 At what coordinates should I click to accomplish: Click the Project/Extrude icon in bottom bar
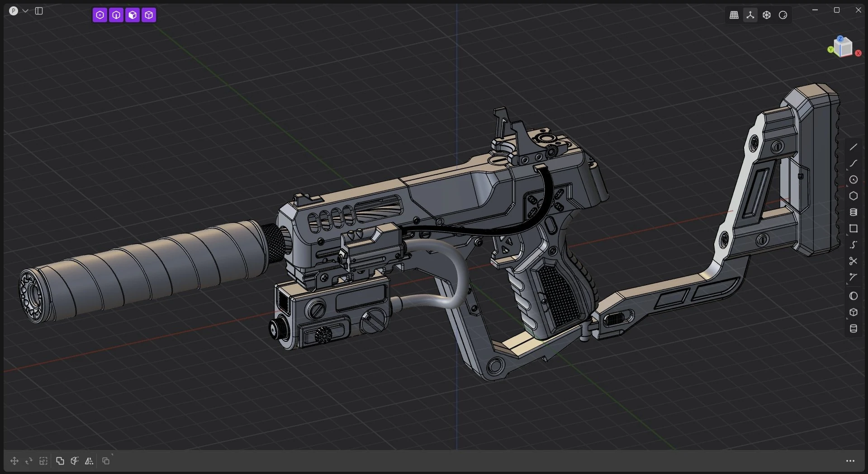click(x=75, y=461)
